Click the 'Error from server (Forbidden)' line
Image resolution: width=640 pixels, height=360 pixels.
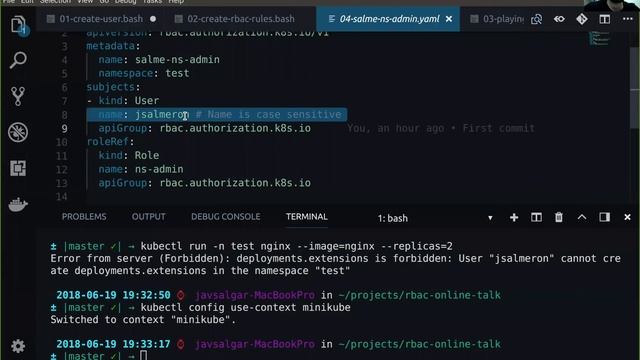pos(336,259)
